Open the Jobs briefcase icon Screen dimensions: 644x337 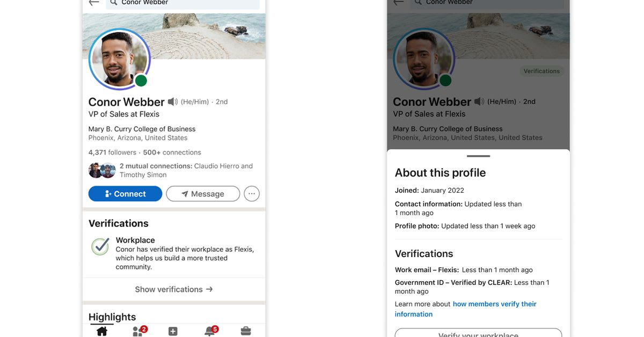pos(246,331)
